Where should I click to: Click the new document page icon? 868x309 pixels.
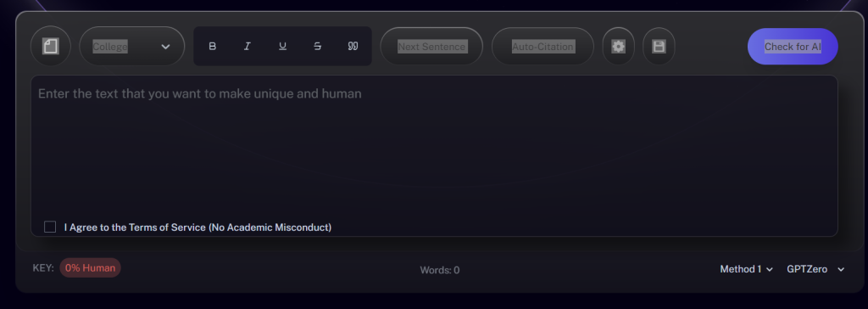[50, 46]
